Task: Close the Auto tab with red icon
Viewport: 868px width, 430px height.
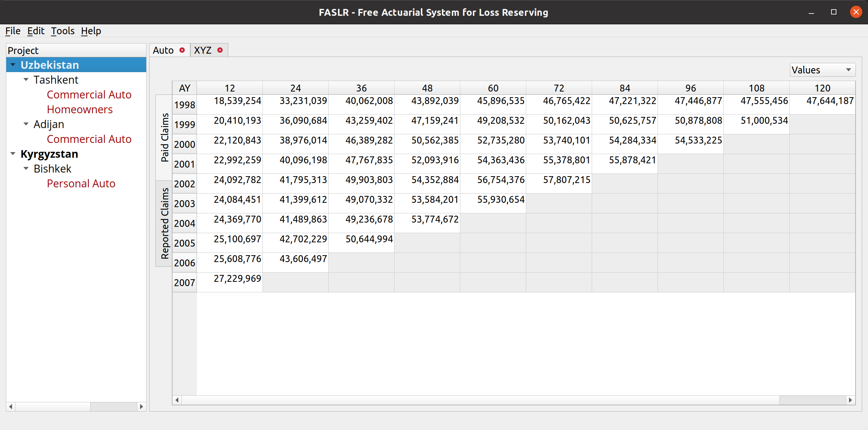Action: (182, 50)
